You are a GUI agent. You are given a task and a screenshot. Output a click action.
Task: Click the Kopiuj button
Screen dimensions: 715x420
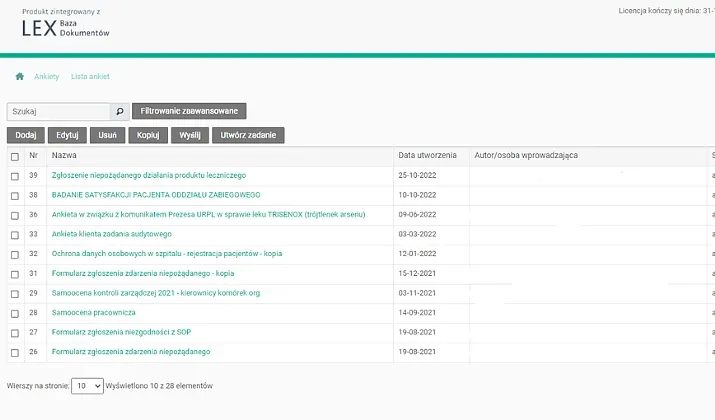tap(148, 135)
